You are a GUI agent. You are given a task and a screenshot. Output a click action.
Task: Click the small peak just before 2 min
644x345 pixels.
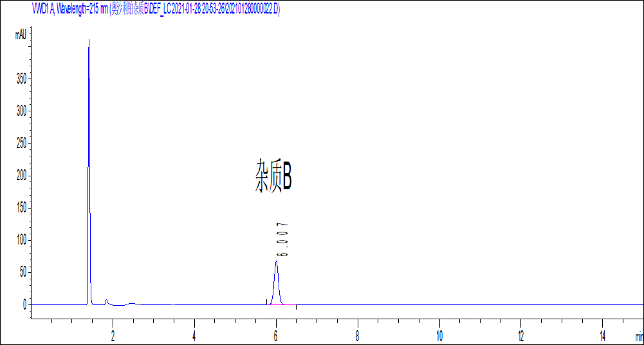[106, 301]
